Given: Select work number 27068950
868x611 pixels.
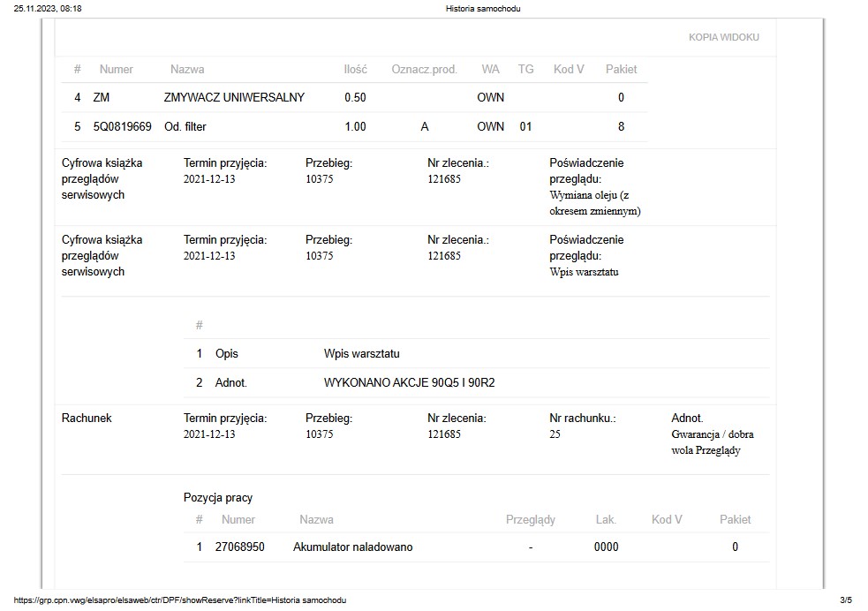Looking at the screenshot, I should (x=239, y=547).
